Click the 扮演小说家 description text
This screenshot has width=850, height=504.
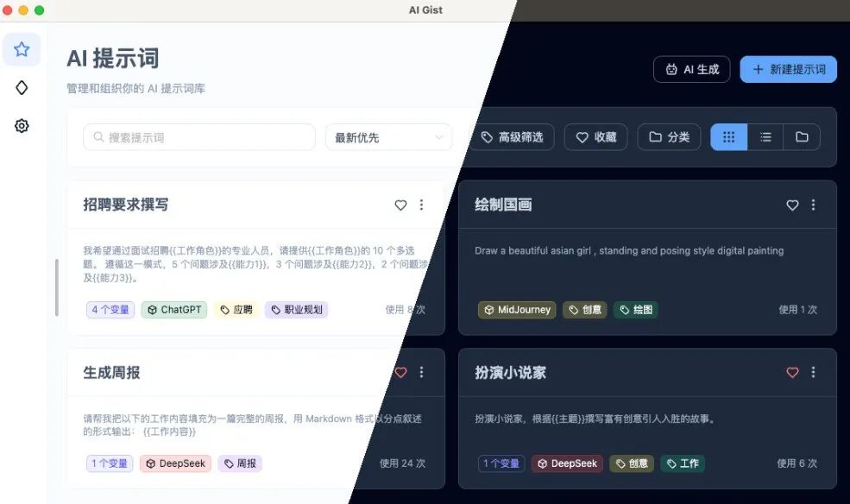[595, 419]
